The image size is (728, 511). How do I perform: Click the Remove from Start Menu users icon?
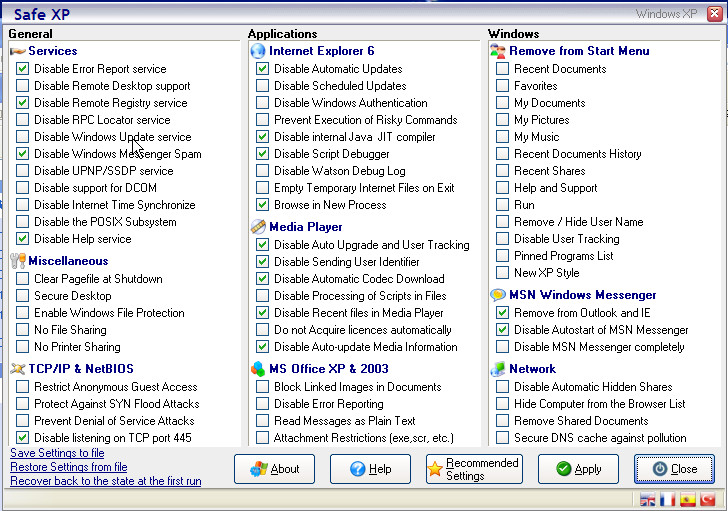[498, 51]
